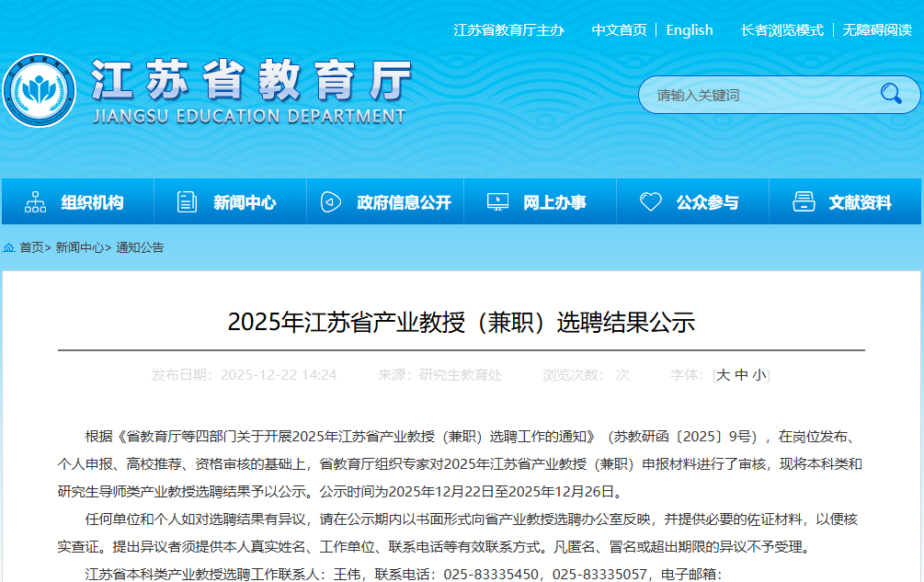Click the icon beside 政府信息公开

tap(331, 202)
